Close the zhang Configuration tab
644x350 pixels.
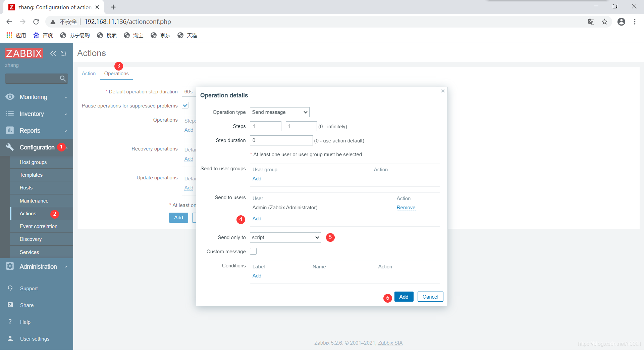[97, 7]
